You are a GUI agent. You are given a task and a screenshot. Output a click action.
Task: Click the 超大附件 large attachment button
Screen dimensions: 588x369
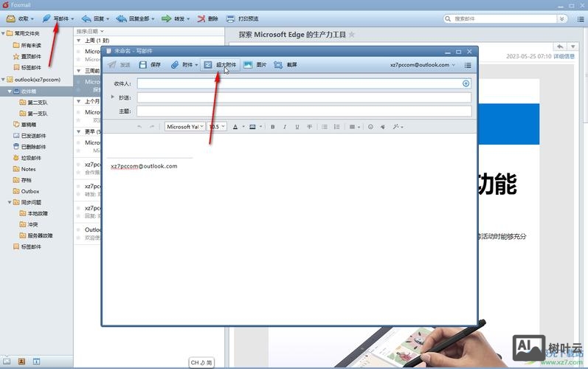tap(220, 65)
